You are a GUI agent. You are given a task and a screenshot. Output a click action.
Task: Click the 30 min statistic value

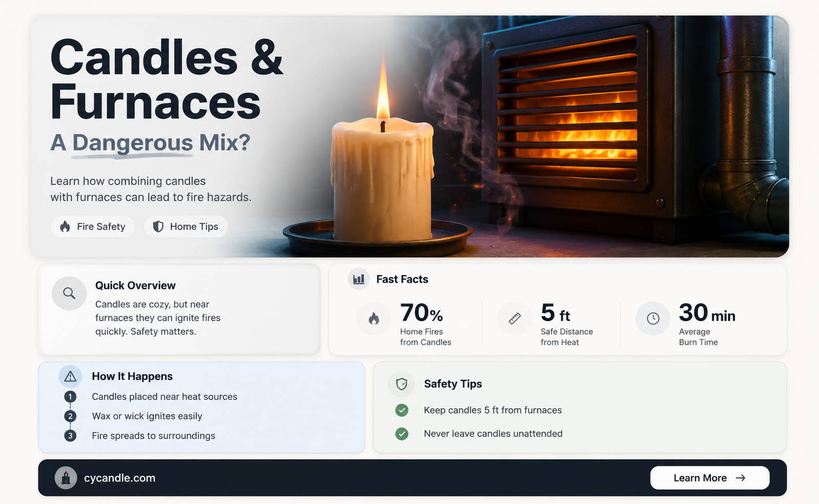coord(707,313)
